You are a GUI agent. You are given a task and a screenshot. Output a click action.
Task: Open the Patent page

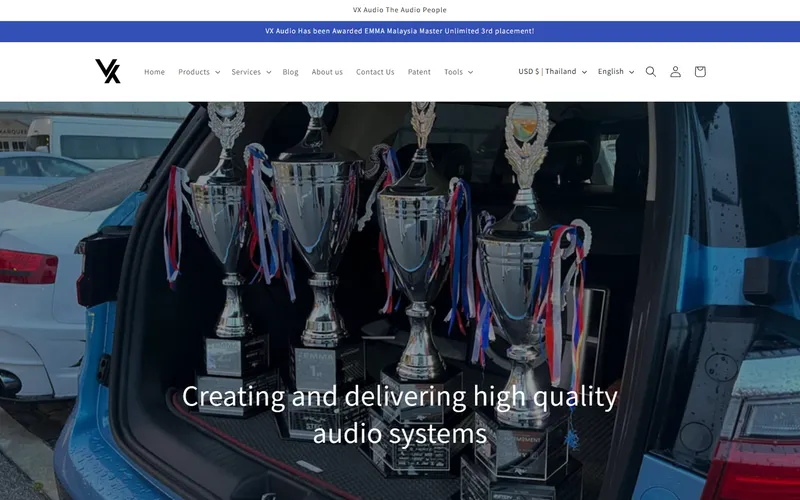[x=419, y=72]
